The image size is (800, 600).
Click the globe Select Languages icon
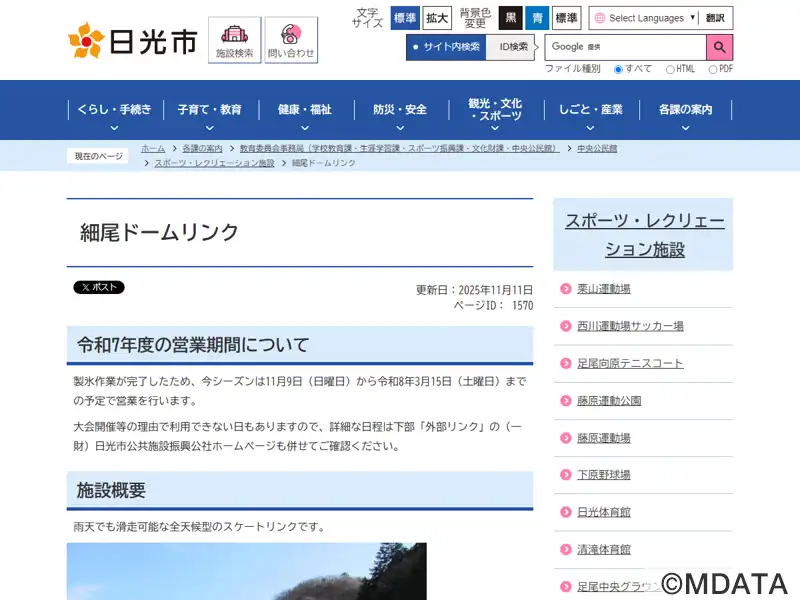[x=599, y=18]
